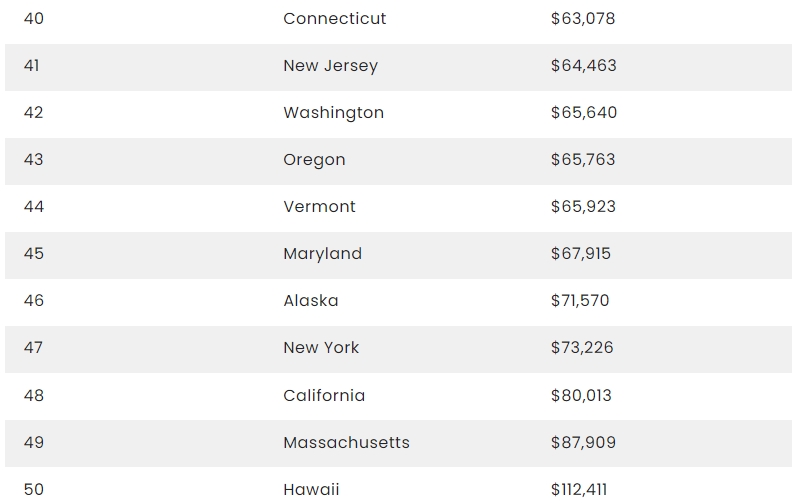This screenshot has width=796, height=503.
Task: Select the Alaska state cell
Action: tap(311, 300)
